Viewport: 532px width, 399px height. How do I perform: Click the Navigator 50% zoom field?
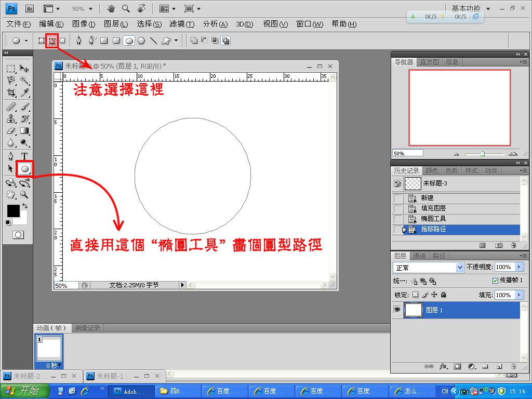click(407, 153)
